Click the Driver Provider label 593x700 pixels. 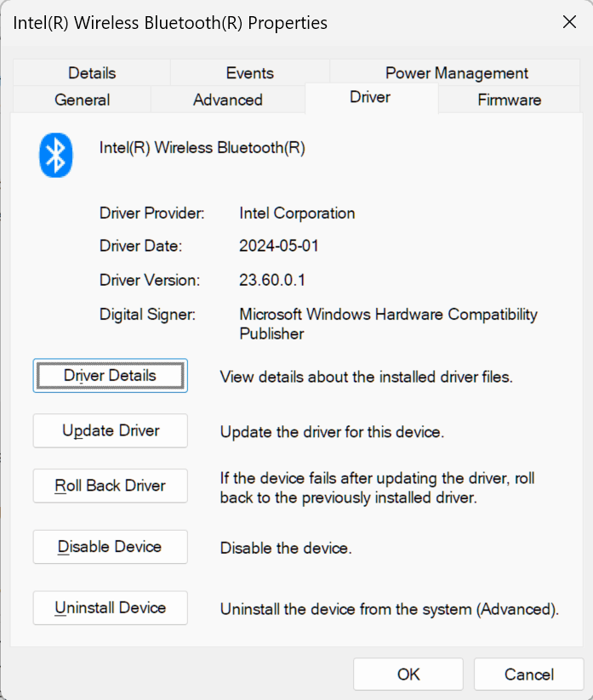[x=151, y=213]
